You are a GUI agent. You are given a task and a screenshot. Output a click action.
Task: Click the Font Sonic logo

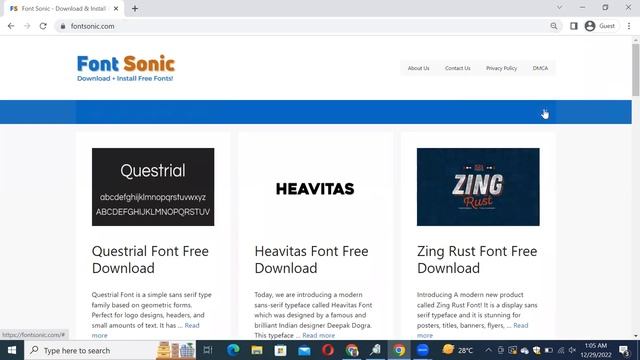(126, 68)
